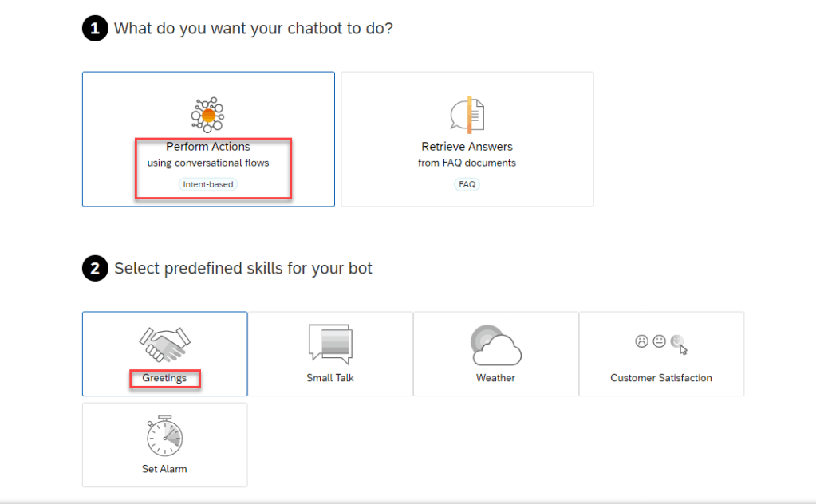Image resolution: width=816 pixels, height=504 pixels.
Task: Add the Weather skill via its label
Action: [x=495, y=378]
